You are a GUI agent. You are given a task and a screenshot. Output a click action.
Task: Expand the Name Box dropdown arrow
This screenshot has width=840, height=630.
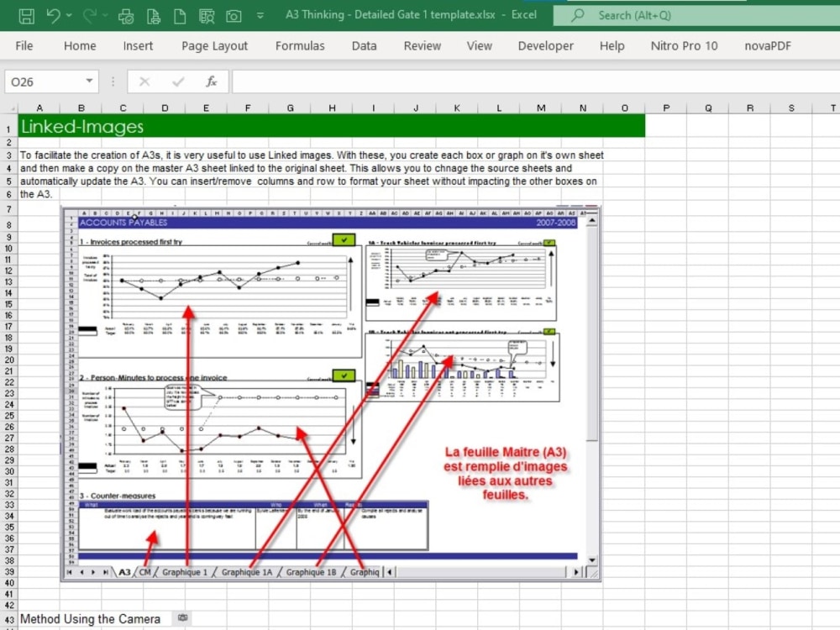[90, 81]
